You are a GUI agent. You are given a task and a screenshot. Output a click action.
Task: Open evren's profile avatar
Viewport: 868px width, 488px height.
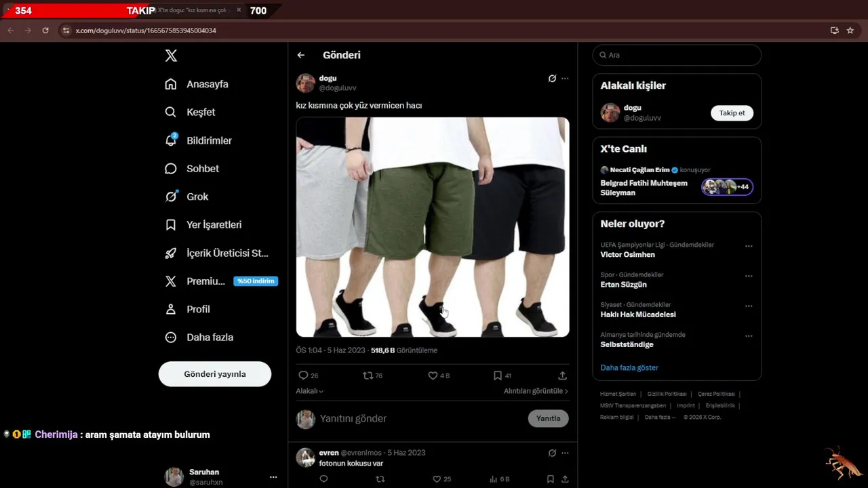click(306, 457)
